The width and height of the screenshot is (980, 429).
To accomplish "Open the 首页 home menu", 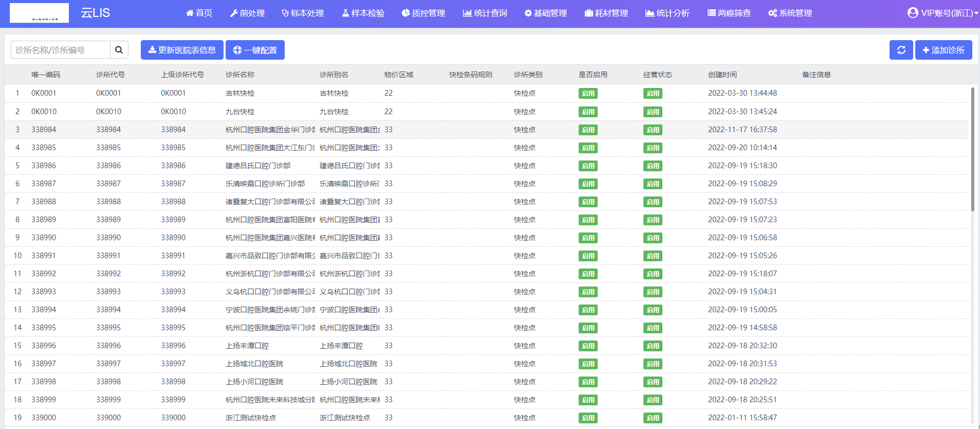I will (x=199, y=13).
